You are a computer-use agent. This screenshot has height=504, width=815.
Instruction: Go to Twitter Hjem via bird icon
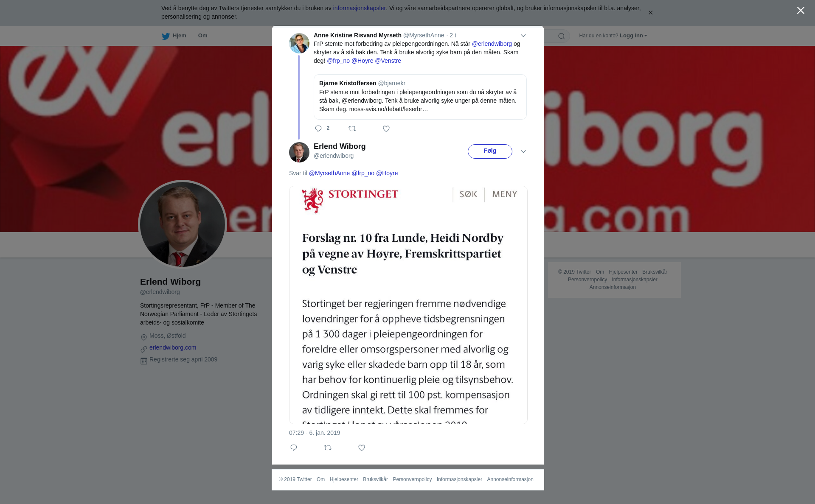pos(166,36)
